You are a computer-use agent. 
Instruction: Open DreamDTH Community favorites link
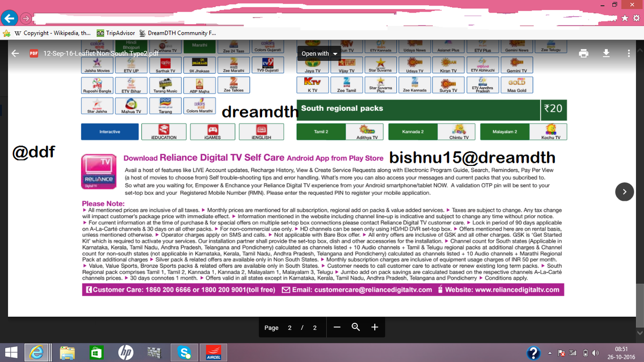click(x=177, y=33)
